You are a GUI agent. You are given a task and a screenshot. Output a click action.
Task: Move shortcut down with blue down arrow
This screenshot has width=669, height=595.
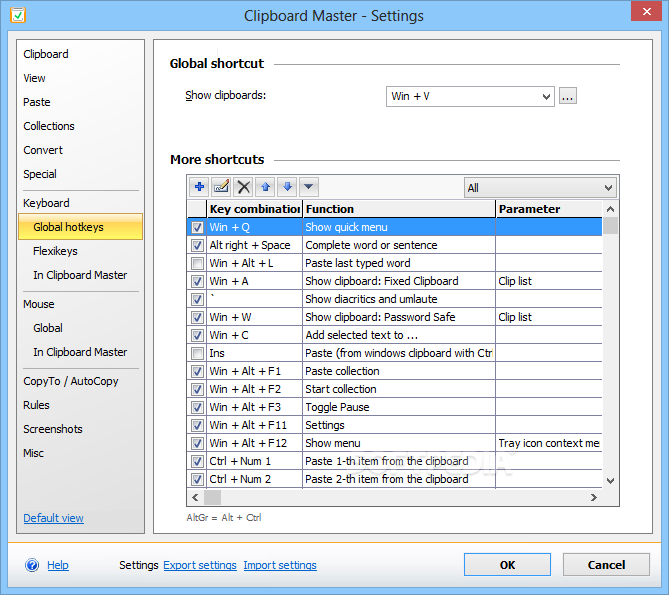(x=288, y=187)
